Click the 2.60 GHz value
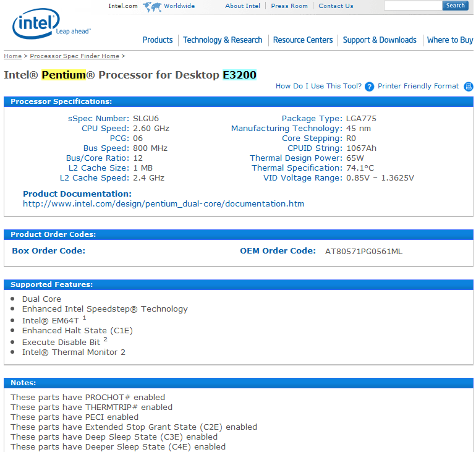 [151, 129]
